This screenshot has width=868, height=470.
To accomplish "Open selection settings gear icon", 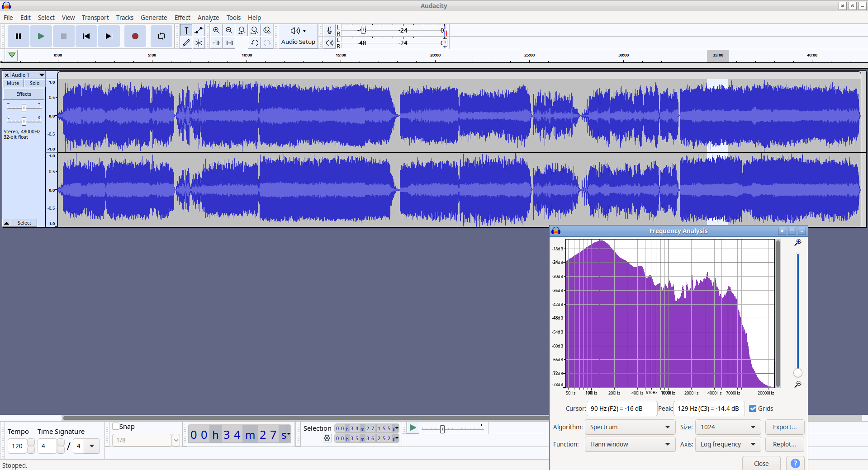I will 327,438.
